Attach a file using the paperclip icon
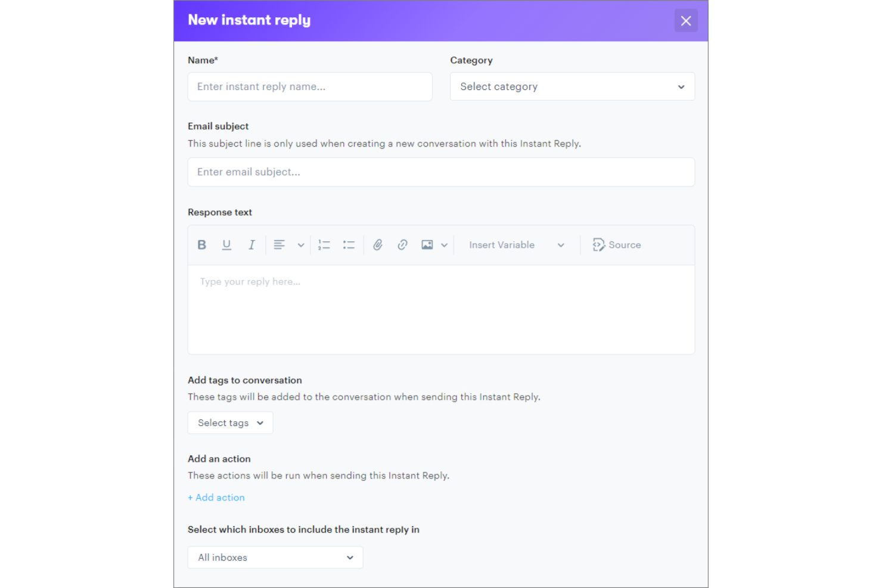 tap(378, 244)
